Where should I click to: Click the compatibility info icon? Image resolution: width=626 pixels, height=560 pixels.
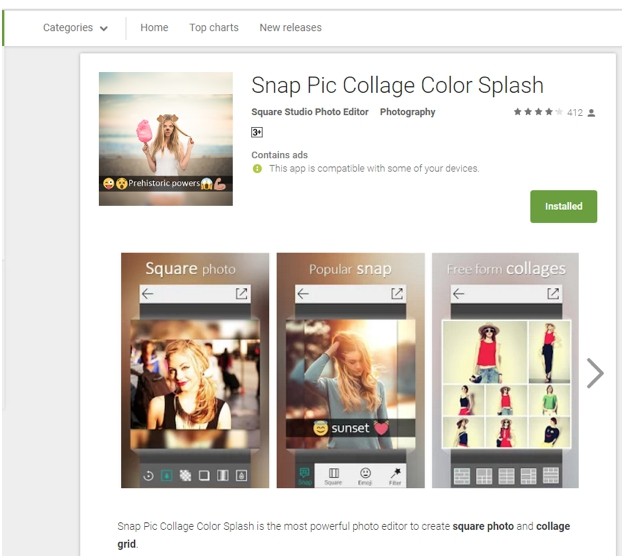pos(257,169)
